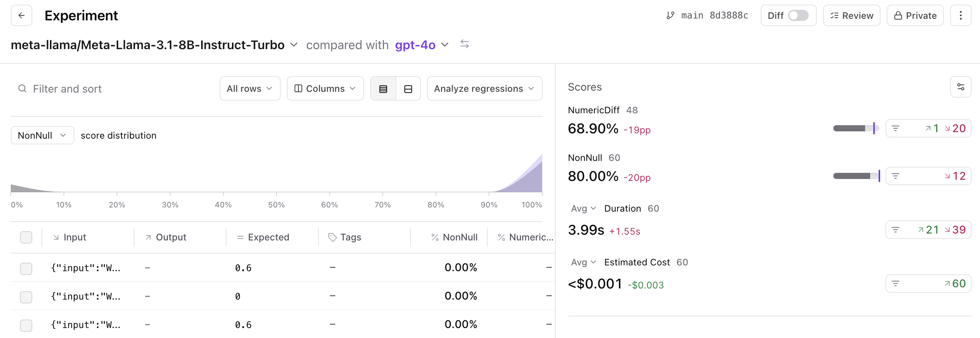Open the gpt-4o comparison dropdown

coord(422,45)
